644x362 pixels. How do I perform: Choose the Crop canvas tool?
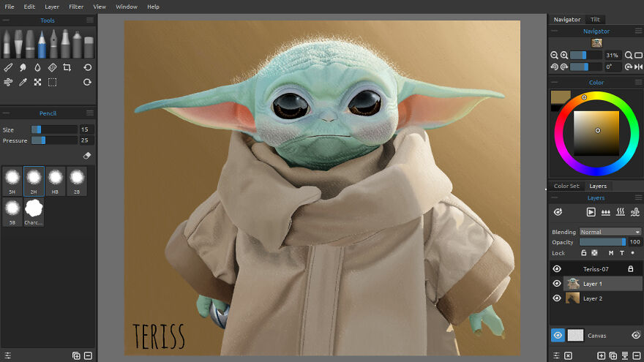point(67,67)
